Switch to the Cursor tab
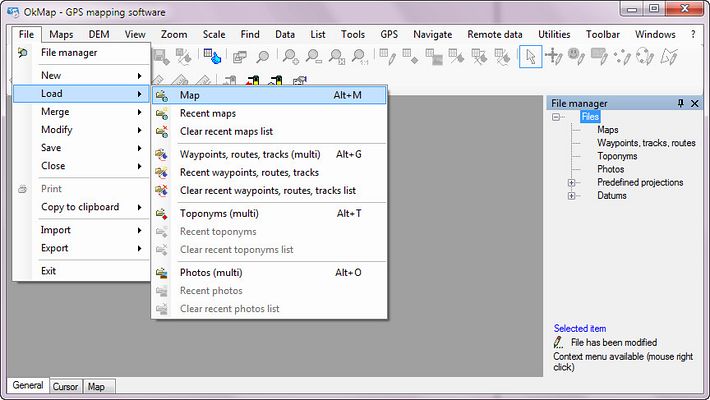This screenshot has width=710, height=400. pyautogui.click(x=66, y=386)
